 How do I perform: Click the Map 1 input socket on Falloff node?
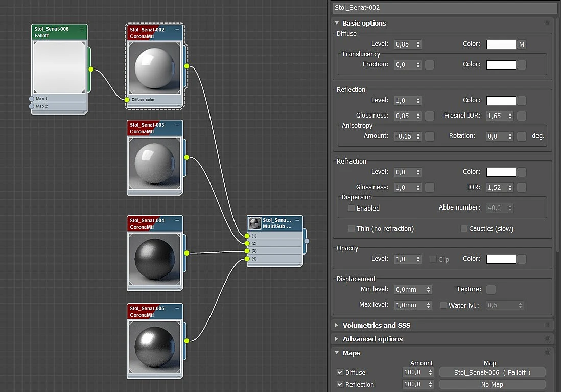tap(32, 99)
